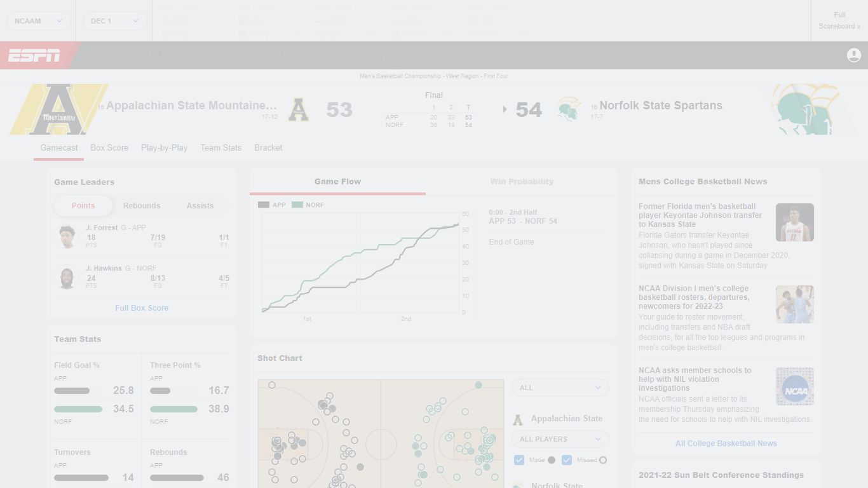Select the Win Probability tab
Screen dimensions: 868x488
point(522,182)
